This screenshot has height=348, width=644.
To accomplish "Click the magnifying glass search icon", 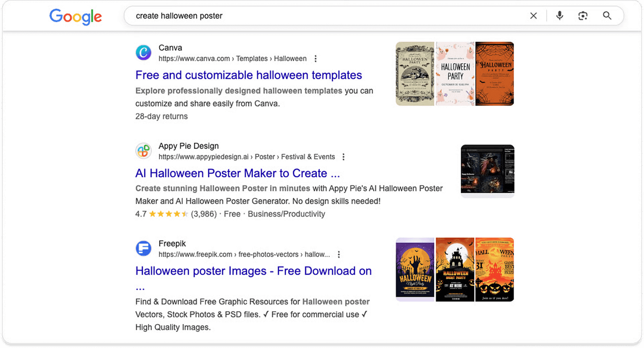I will point(607,15).
